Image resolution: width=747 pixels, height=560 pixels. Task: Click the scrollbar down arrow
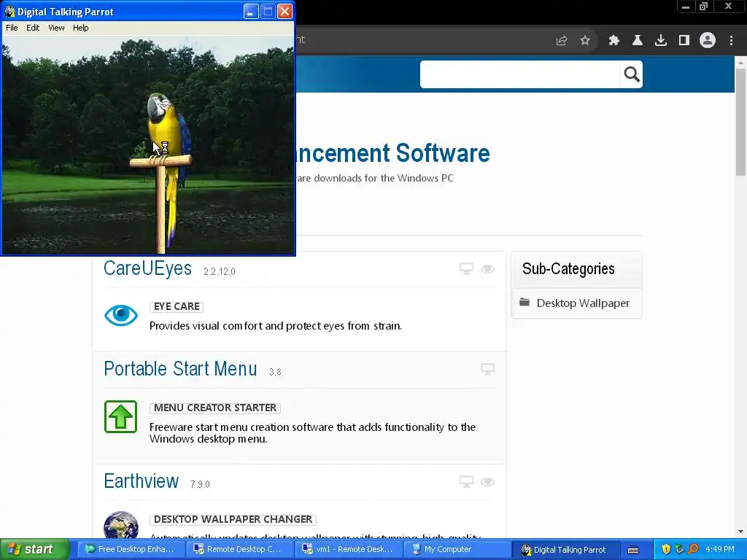tap(740, 532)
